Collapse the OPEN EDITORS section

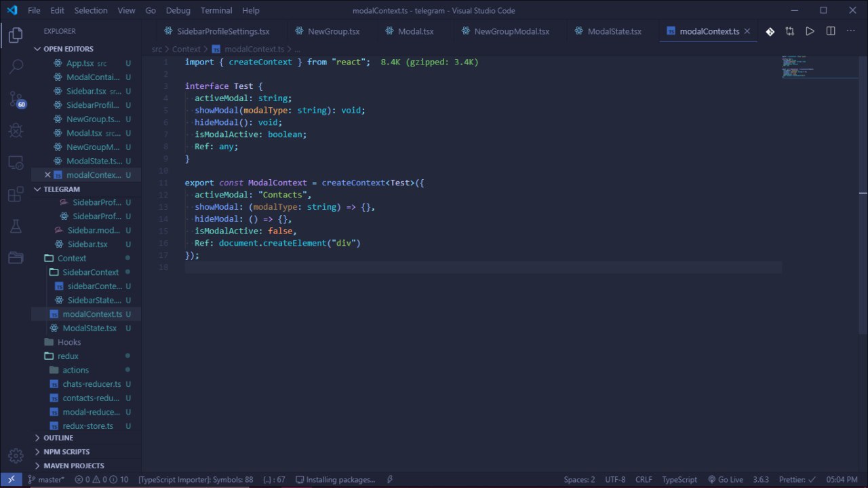click(x=68, y=49)
